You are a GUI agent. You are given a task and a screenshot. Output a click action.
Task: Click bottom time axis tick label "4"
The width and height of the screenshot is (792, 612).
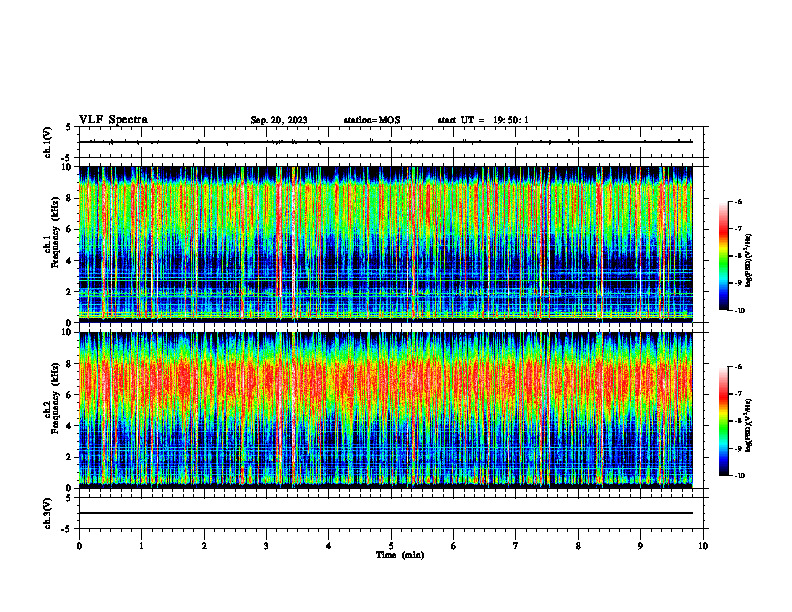coord(329,546)
